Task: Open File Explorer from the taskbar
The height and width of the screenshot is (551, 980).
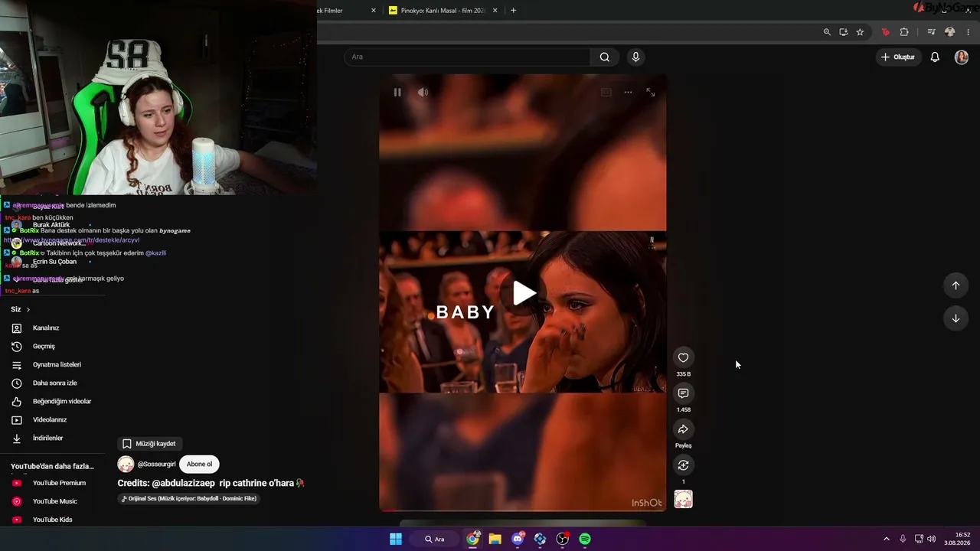Action: click(495, 540)
